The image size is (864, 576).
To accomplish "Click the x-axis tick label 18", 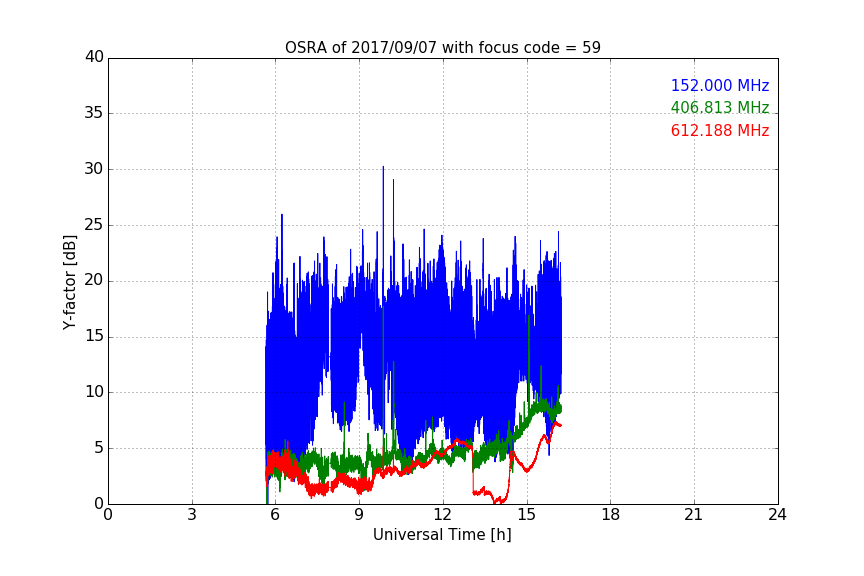I will pos(611,515).
